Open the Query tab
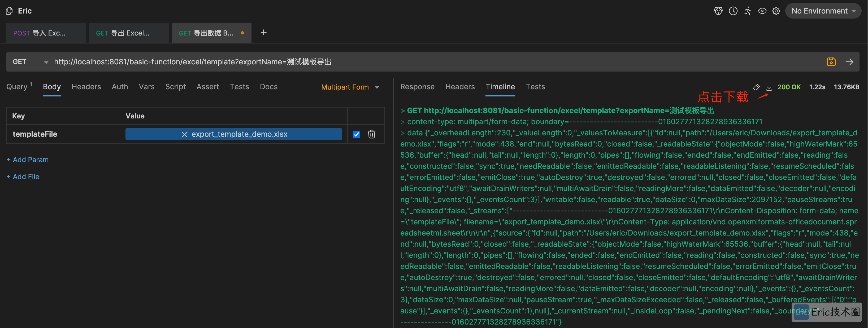Viewport: 868px width, 328px height. (x=19, y=87)
